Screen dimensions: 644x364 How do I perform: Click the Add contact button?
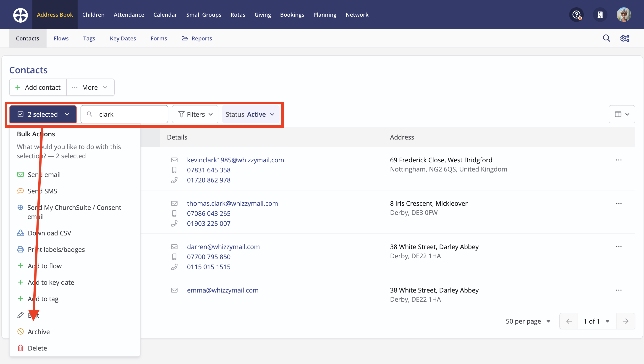point(38,87)
